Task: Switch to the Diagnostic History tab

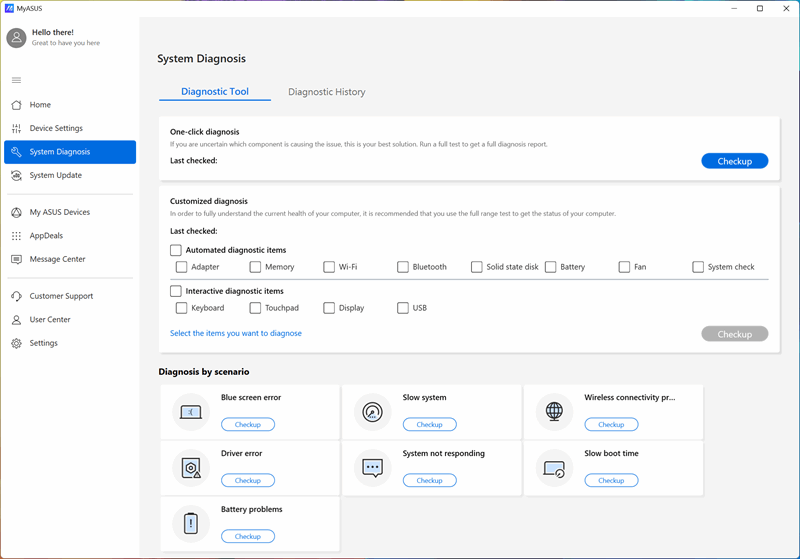Action: 326,92
